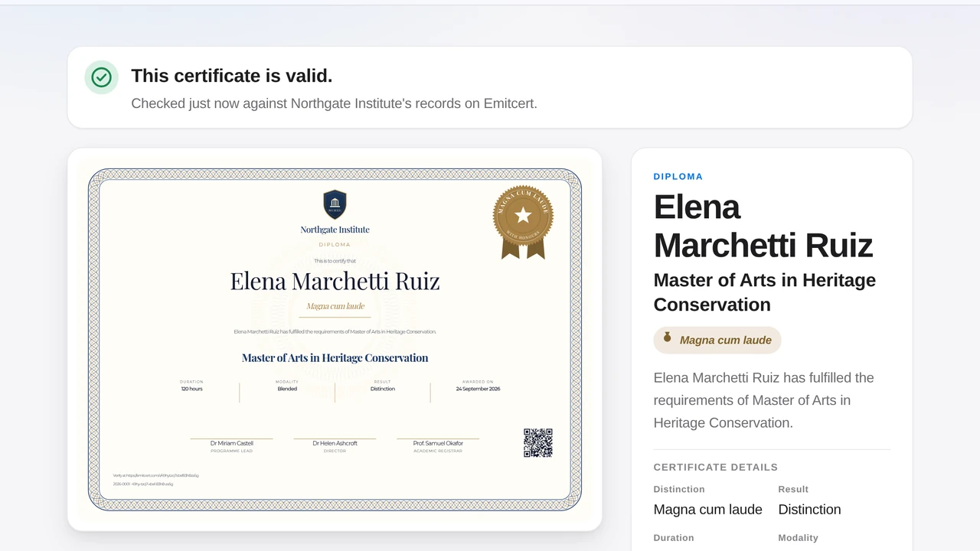This screenshot has width=980, height=551.
Task: Click the "Northgate Institute" name on the certificate
Action: pos(335,230)
